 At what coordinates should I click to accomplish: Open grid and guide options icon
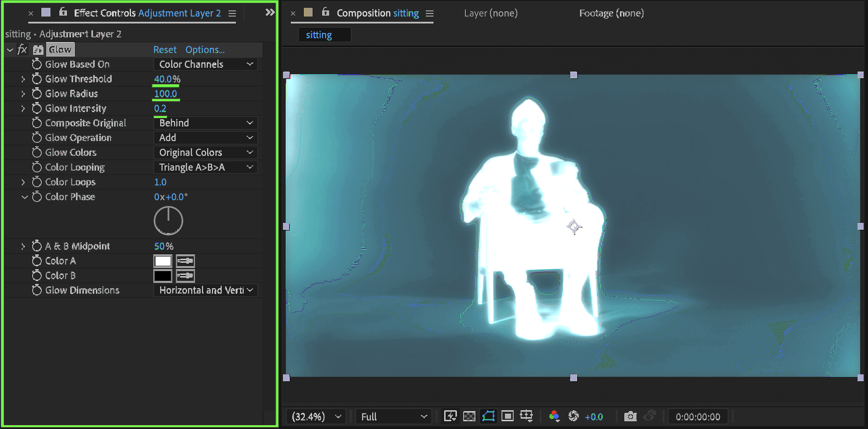click(x=526, y=416)
